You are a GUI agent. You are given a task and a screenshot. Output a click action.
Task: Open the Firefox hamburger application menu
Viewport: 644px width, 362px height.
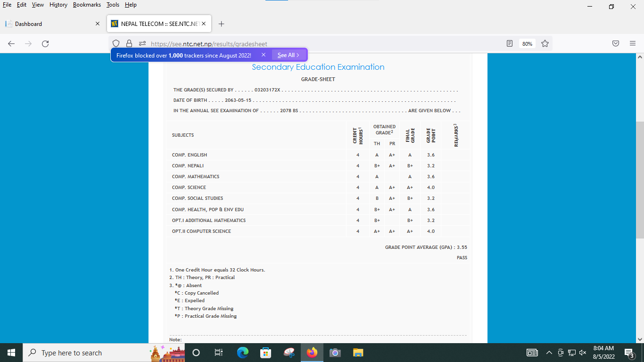[x=633, y=44]
